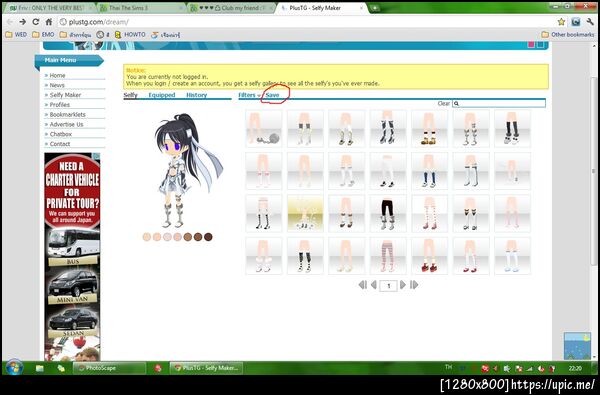This screenshot has width=600, height=395.
Task: Click the PlusTG - Selfy Maker taskbar button
Action: pos(206,368)
